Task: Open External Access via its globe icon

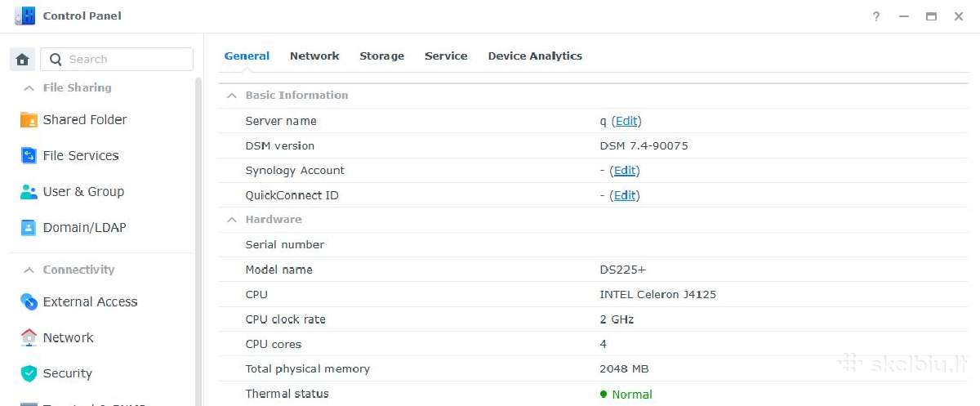Action: coord(29,302)
